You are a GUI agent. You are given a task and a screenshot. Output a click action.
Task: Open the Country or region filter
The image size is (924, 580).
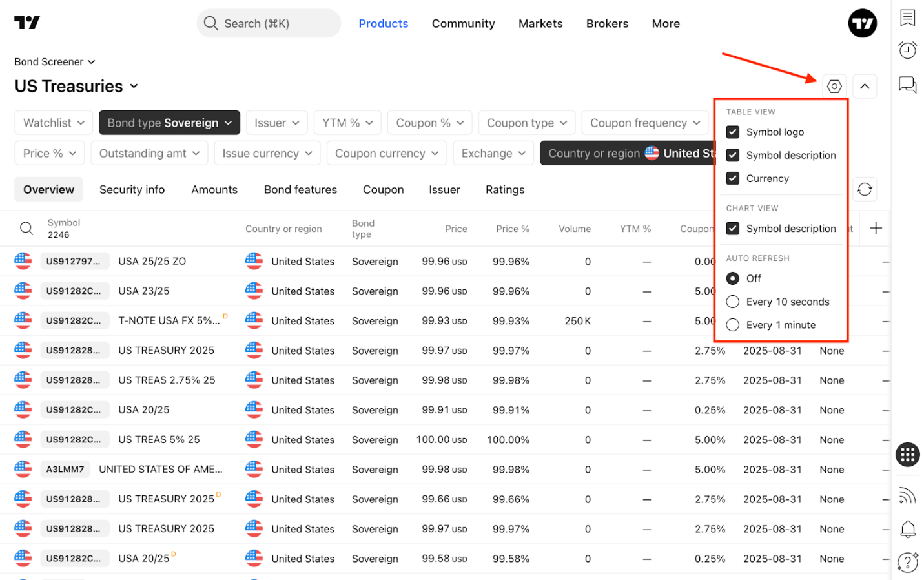coord(627,153)
